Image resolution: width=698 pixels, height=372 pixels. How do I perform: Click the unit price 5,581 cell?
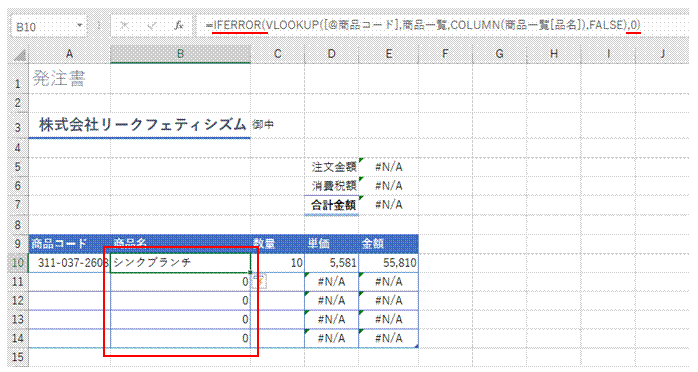coord(331,263)
